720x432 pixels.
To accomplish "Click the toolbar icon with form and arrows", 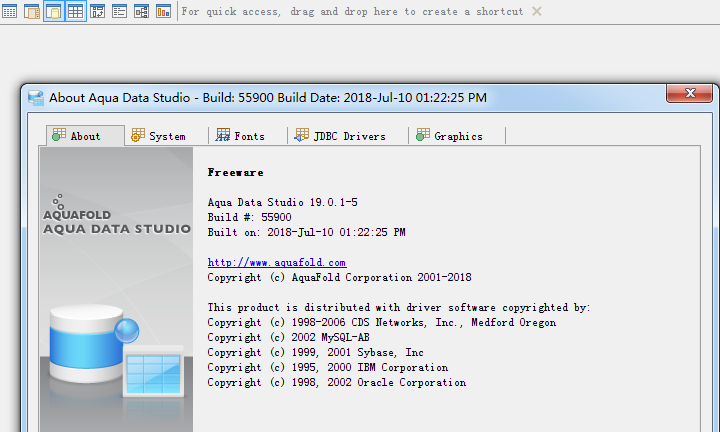I will point(97,11).
